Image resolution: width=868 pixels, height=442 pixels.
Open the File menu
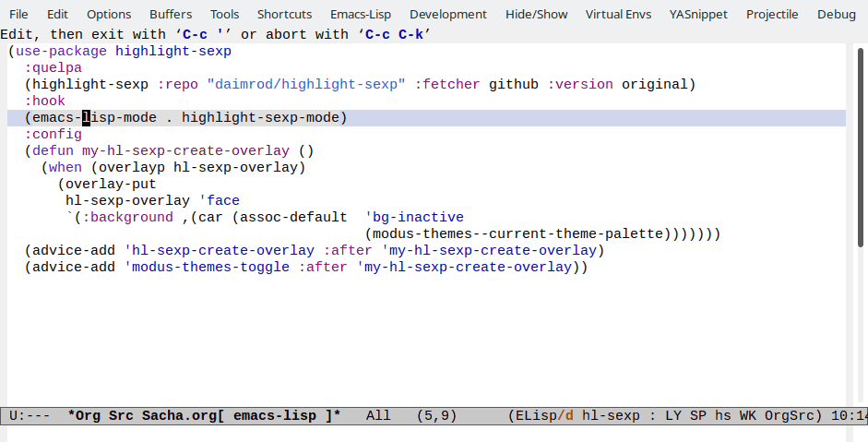pyautogui.click(x=18, y=14)
